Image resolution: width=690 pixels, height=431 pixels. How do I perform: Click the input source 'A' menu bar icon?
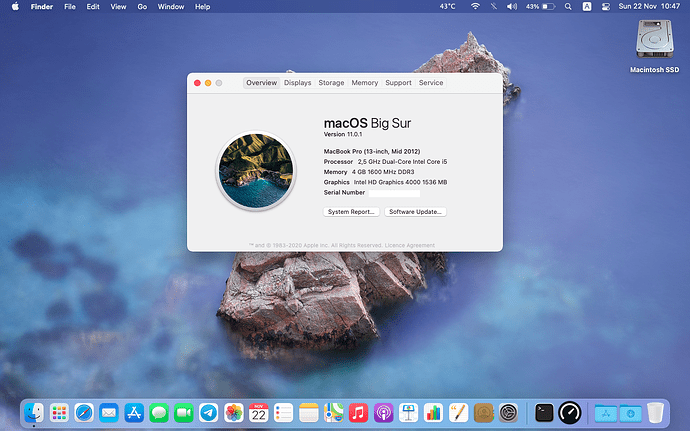(587, 7)
